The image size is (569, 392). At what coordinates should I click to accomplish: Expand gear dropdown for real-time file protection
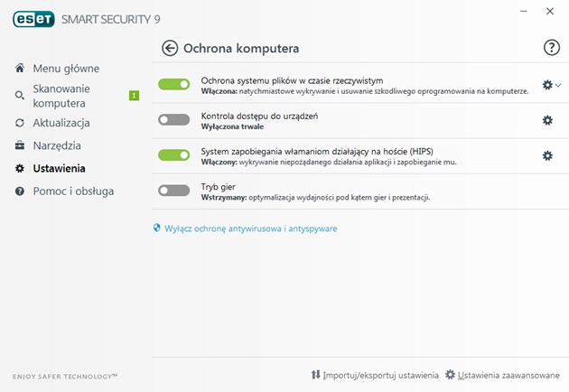click(x=552, y=85)
